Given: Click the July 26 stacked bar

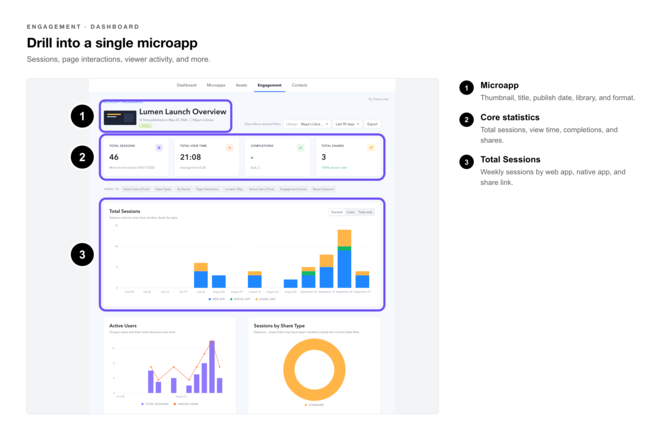Looking at the screenshot, I should coord(201,276).
